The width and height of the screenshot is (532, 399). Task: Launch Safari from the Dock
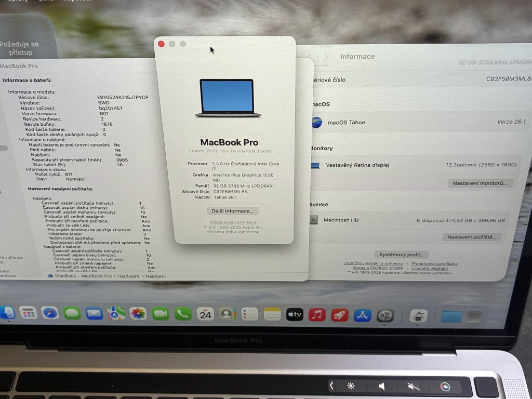(x=50, y=313)
